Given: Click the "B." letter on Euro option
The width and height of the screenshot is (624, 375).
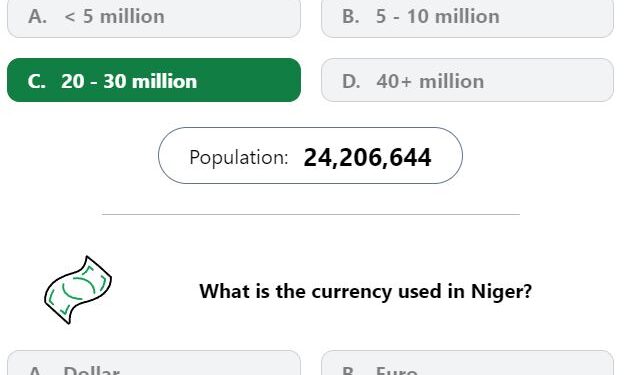Looking at the screenshot, I should click(x=351, y=371).
